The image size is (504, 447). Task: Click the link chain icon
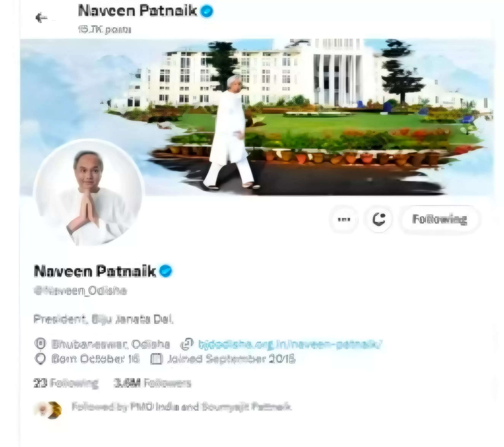coord(187,344)
